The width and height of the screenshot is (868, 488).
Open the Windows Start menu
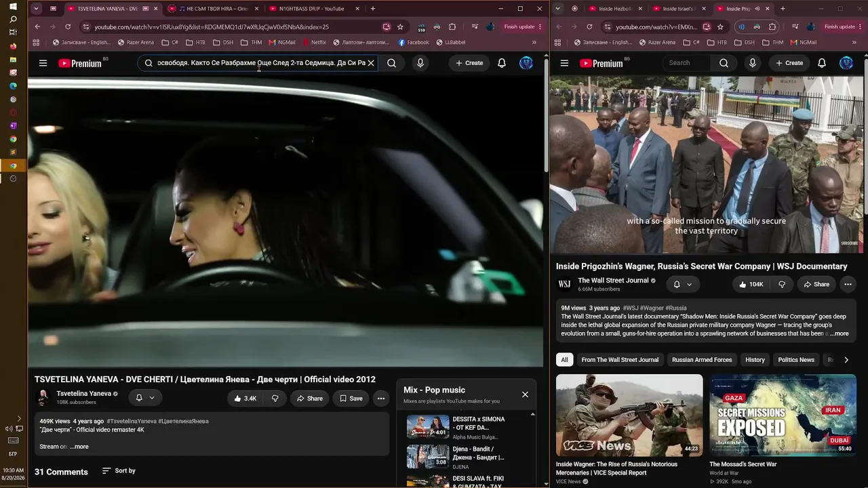coord(13,6)
